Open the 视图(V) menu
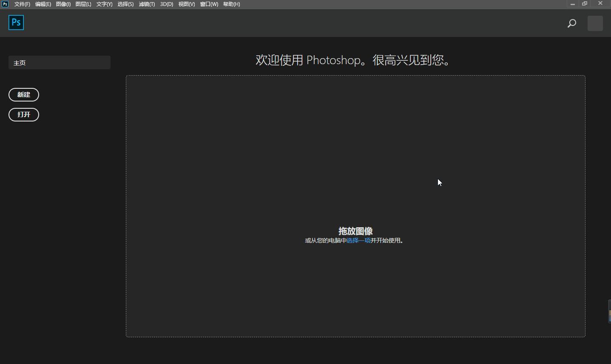This screenshot has width=611, height=364. click(x=187, y=4)
